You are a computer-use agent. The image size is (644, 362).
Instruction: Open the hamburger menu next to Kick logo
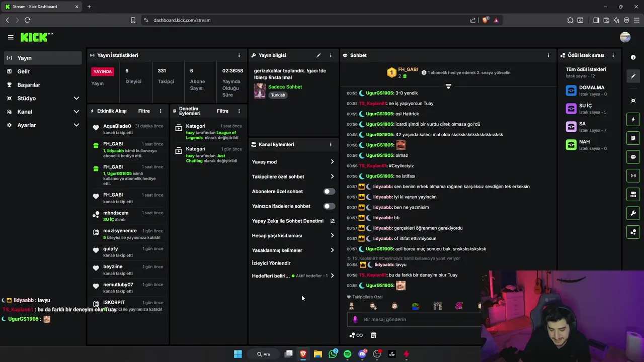tap(11, 37)
